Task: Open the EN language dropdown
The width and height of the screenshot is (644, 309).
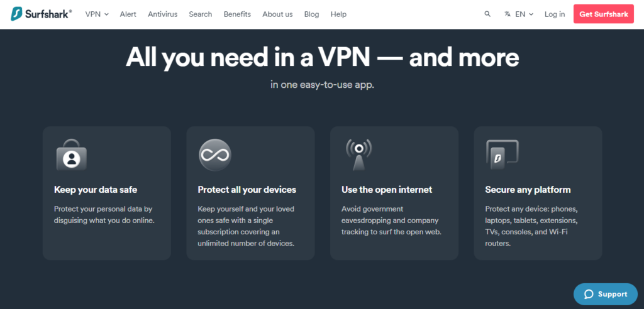Action: tap(524, 14)
